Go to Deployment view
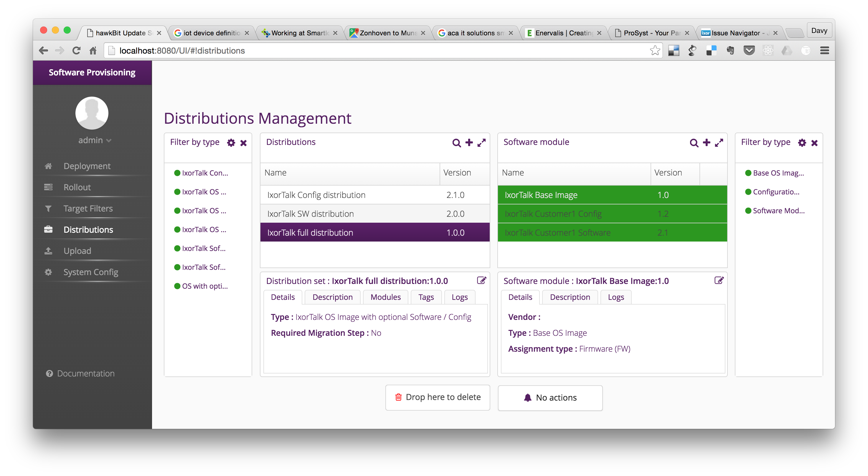 click(x=87, y=166)
